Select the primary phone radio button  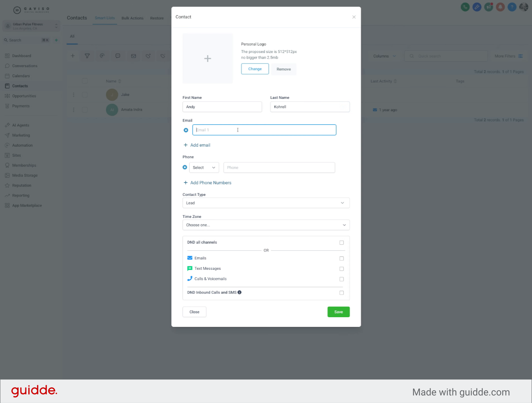[185, 168]
